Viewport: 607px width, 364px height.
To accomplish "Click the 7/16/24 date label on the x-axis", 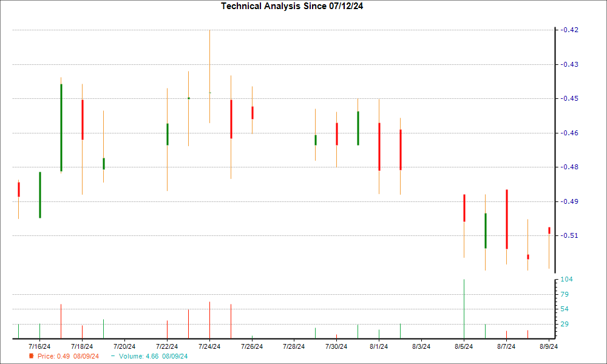I will [x=39, y=346].
